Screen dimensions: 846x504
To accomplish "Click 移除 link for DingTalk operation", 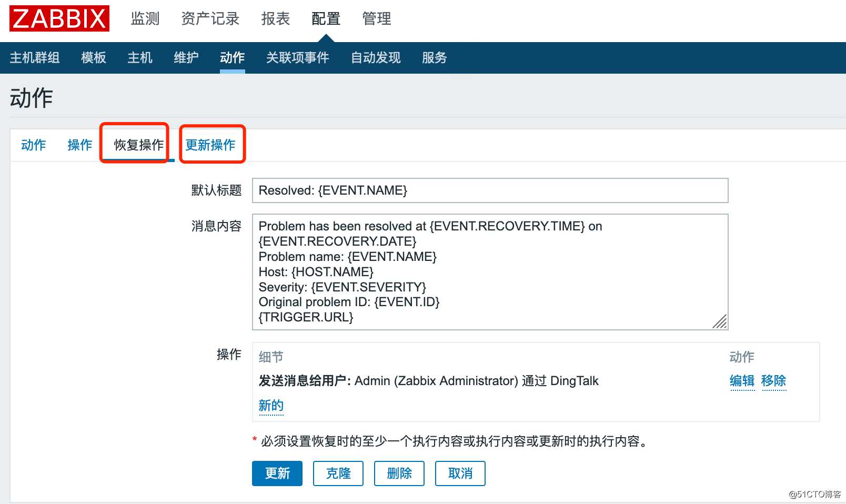I will [774, 381].
